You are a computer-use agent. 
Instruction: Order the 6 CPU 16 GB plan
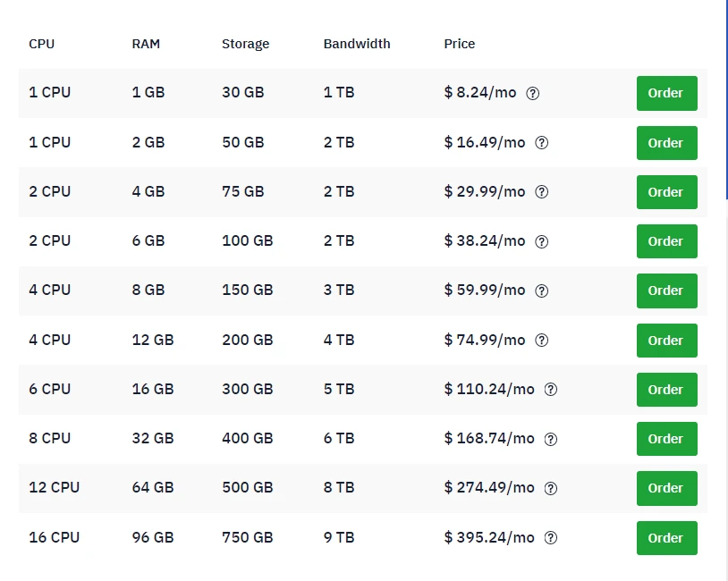[x=665, y=390]
